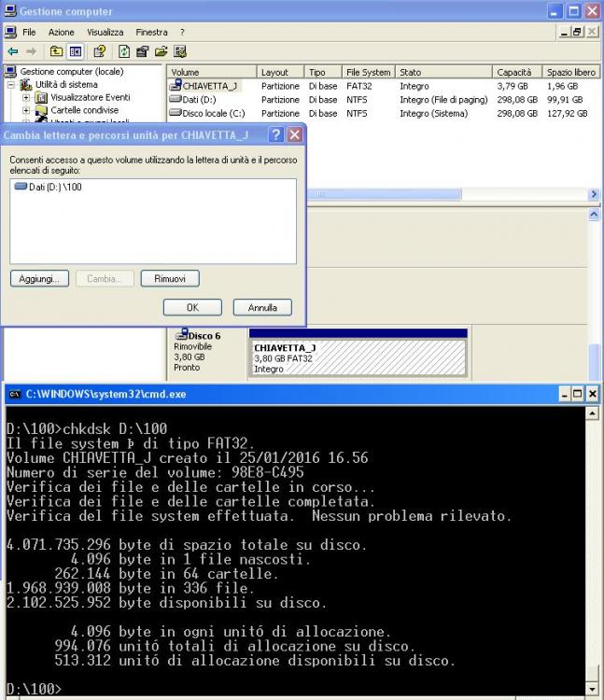The width and height of the screenshot is (604, 700).
Task: Open the Azione menu
Action: click(x=61, y=32)
